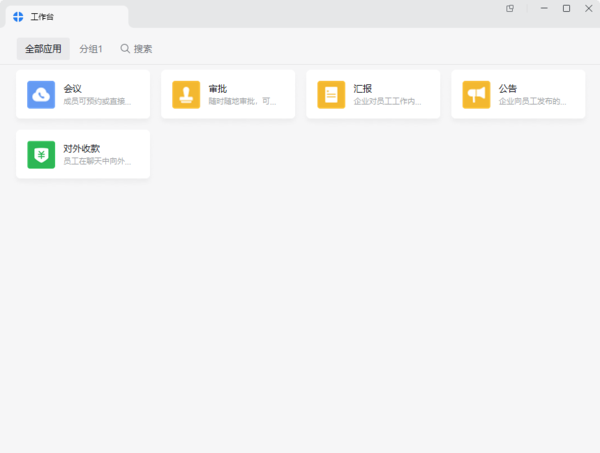Open the 审批 app title link
The height and width of the screenshot is (453, 600).
pos(217,88)
